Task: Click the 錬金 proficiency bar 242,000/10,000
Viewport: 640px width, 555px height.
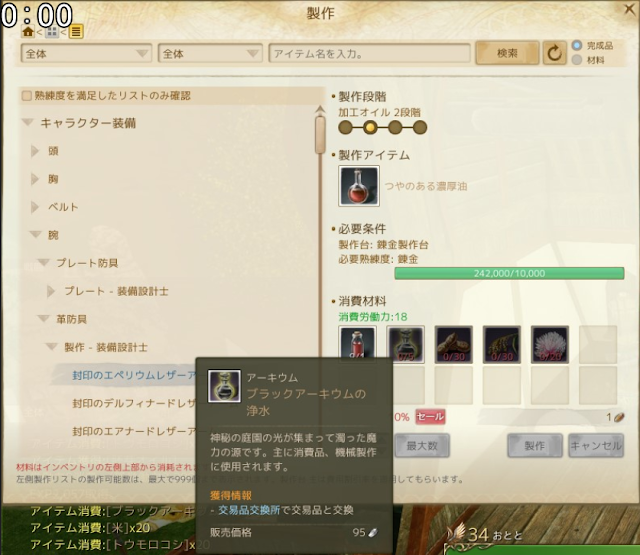Action: pos(509,273)
